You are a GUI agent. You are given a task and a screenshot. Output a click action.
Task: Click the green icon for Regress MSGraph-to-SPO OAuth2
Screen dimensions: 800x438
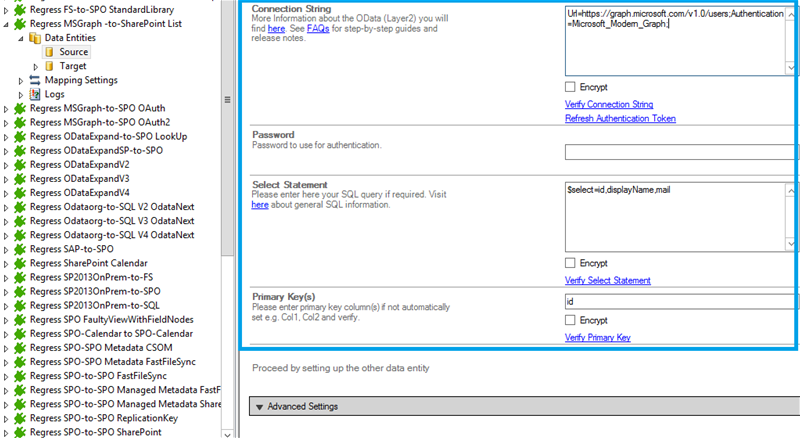point(20,122)
